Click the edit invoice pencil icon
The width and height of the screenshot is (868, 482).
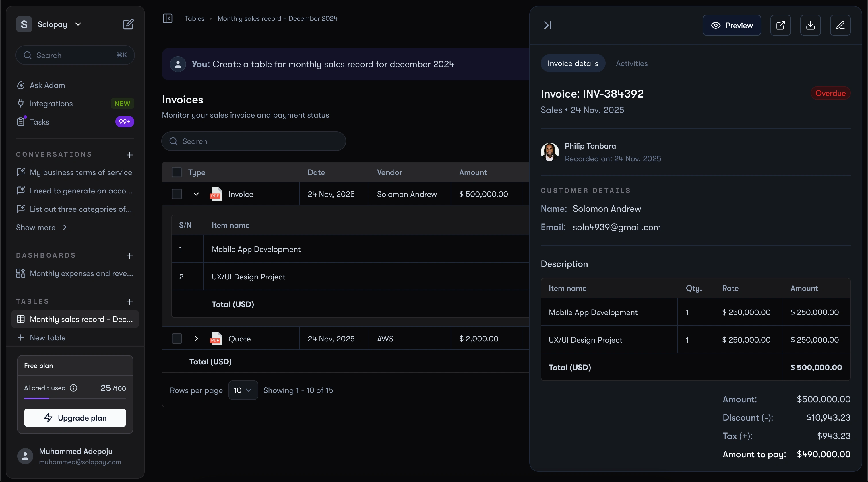pos(840,25)
